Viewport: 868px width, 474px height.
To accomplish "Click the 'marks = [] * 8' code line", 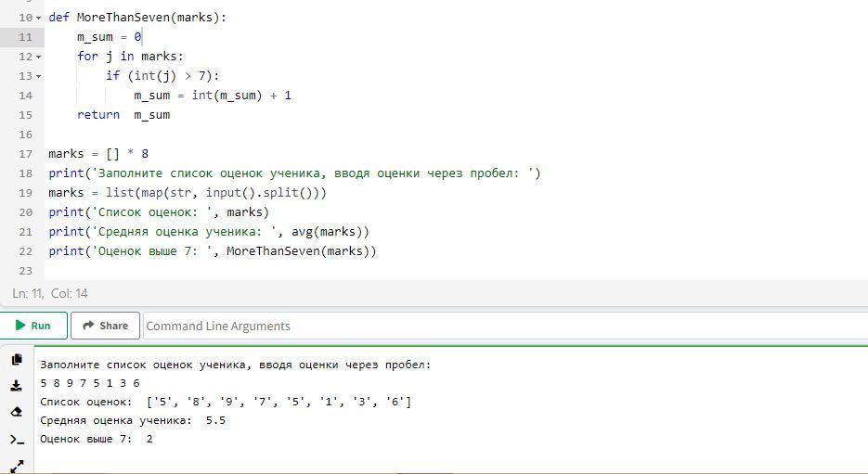I will [x=98, y=154].
